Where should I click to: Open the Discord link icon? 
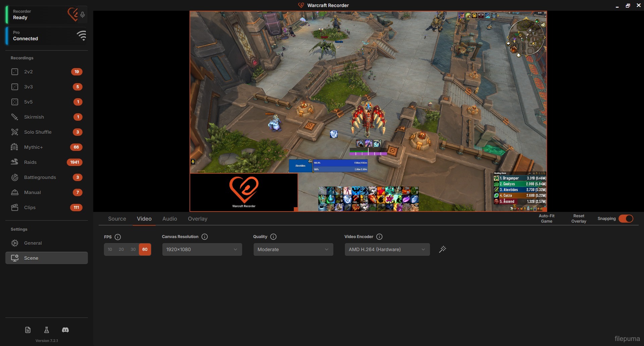pos(65,330)
